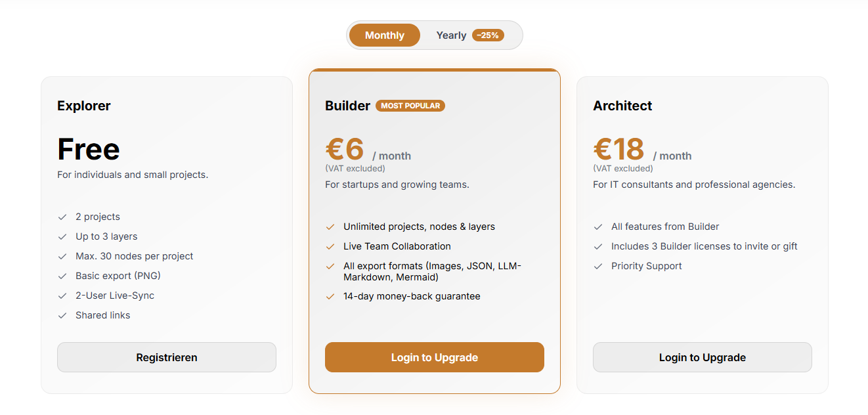The image size is (868, 415).
Task: Click the "MOST POPULAR" badge on Builder
Action: [410, 105]
